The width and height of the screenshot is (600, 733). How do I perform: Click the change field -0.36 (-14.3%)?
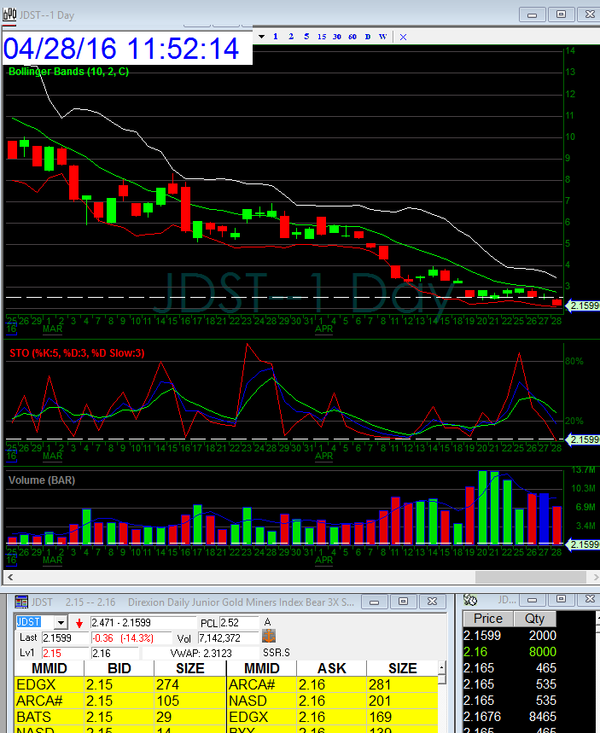click(131, 638)
